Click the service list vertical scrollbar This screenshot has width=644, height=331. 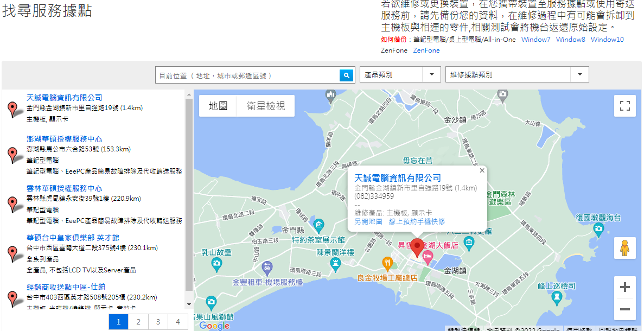(189, 195)
